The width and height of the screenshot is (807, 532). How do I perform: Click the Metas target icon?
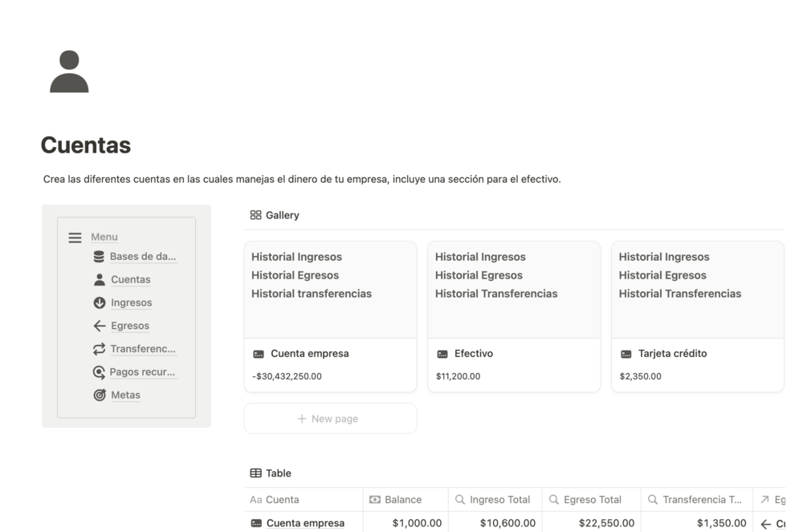coord(100,395)
